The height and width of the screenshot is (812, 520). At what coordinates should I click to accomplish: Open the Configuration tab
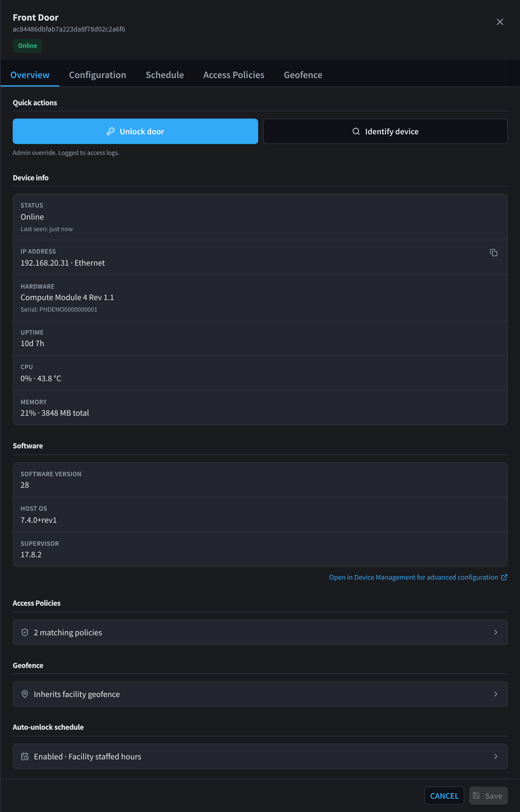(x=97, y=75)
